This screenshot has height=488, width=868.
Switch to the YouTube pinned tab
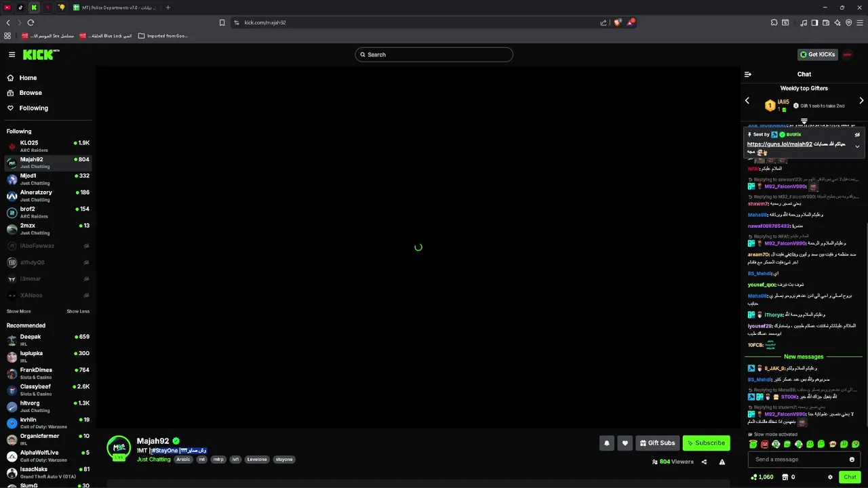pos(7,7)
